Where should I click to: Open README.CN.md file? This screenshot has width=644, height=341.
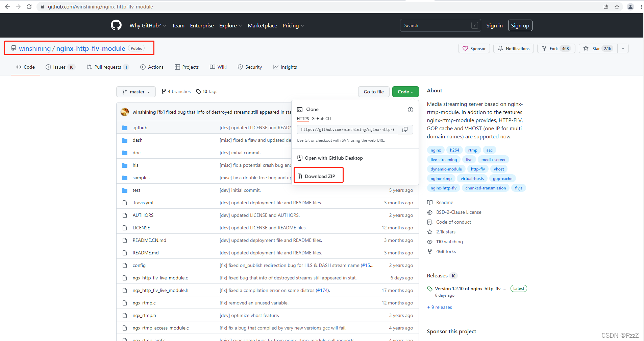point(149,241)
